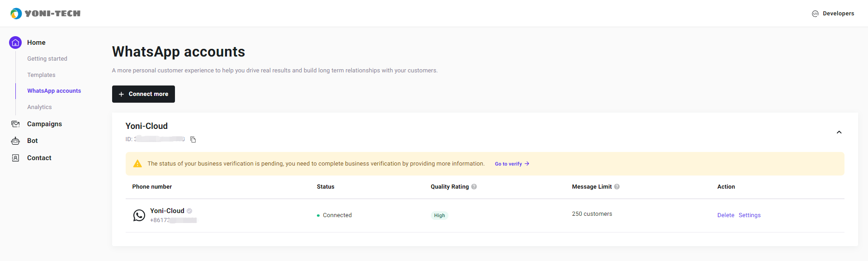
Task: Open the Campaigns section
Action: click(44, 124)
